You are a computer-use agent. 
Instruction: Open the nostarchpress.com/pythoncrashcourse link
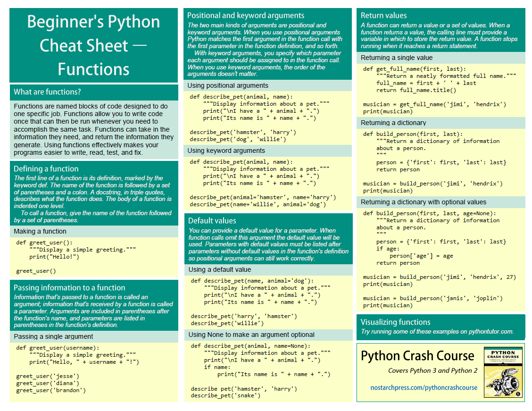pos(424,387)
